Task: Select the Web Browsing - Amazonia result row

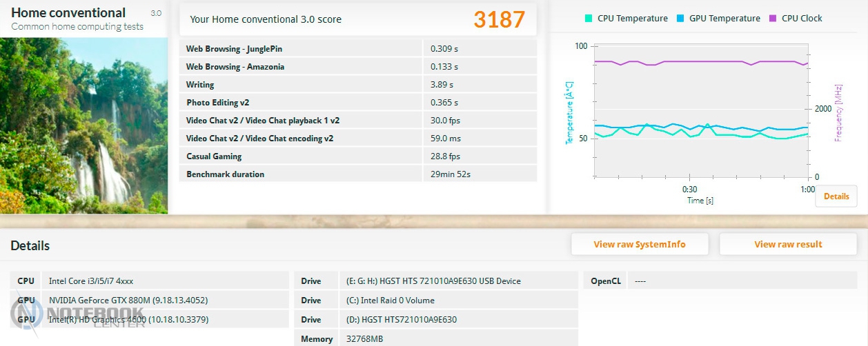Action: pyautogui.click(x=357, y=67)
